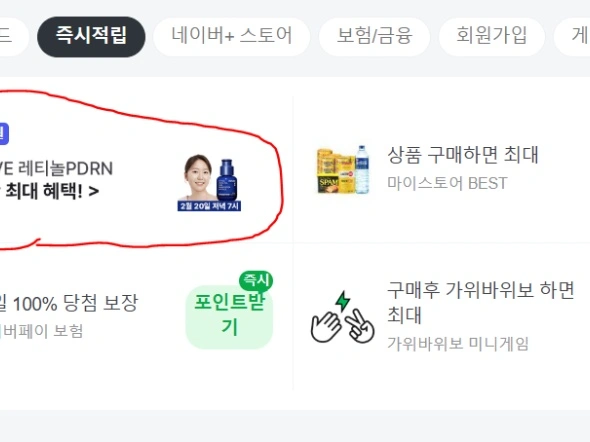
Task: Open the 100% 당첨 보장 offer
Action: [69, 303]
